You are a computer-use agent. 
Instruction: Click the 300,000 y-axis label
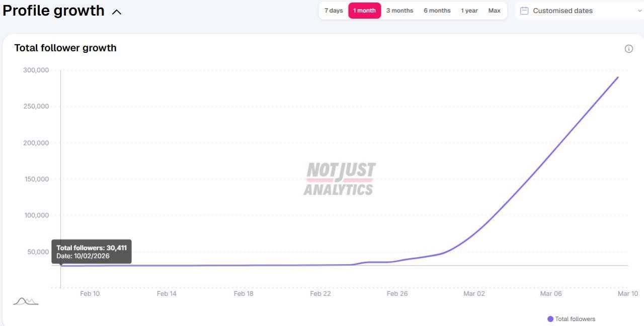pos(36,70)
